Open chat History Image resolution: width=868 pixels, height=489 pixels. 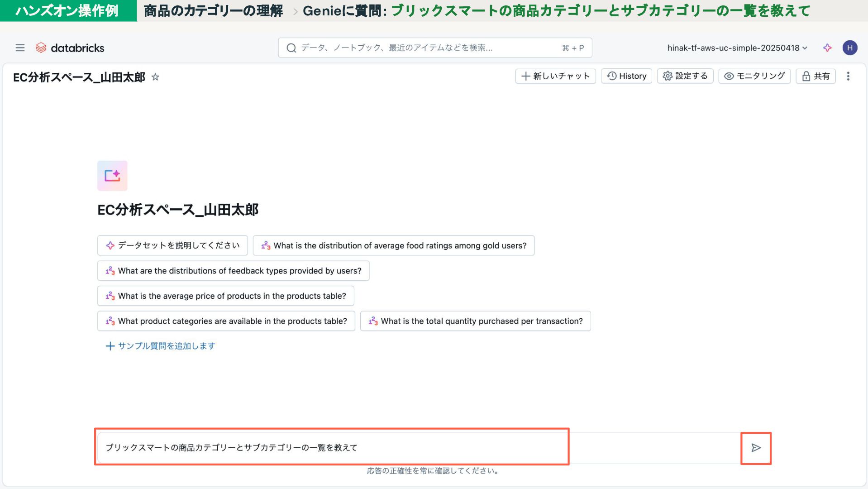[626, 76]
